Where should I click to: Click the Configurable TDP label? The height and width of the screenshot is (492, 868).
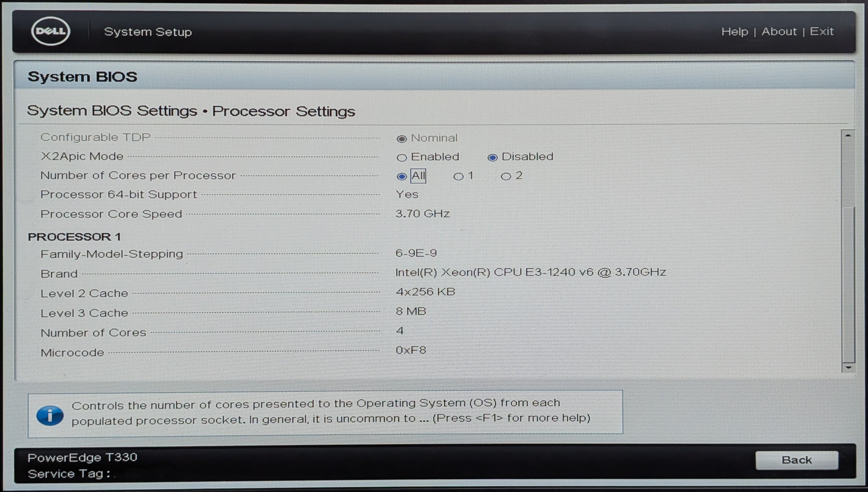95,137
